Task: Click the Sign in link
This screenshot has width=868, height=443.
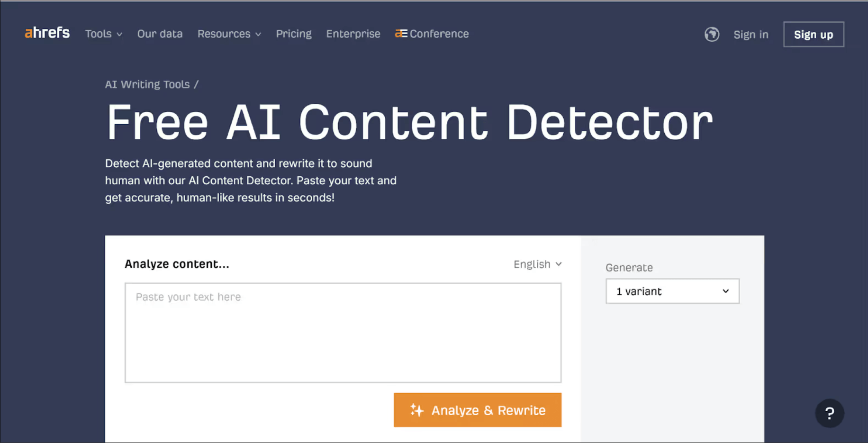Action: point(750,35)
